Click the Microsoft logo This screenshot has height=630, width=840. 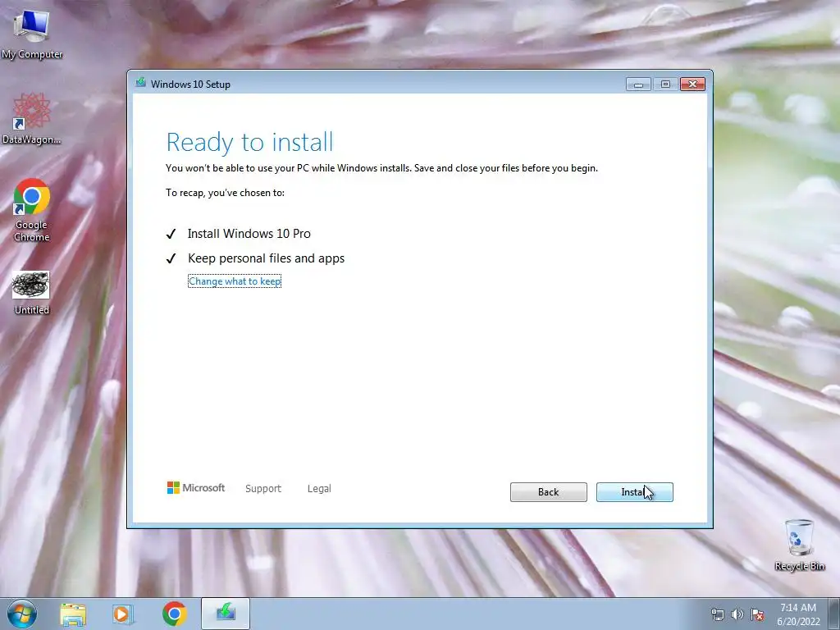click(x=196, y=487)
